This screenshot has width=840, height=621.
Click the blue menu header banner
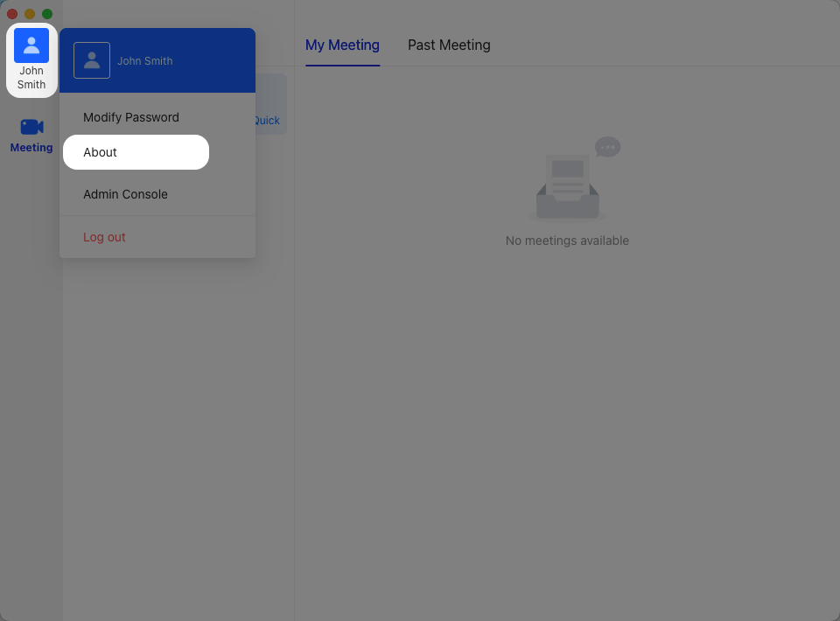coord(157,59)
